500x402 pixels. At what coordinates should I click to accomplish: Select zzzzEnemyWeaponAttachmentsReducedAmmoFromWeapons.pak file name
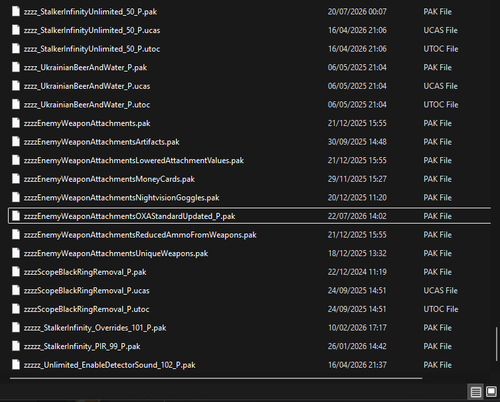140,235
